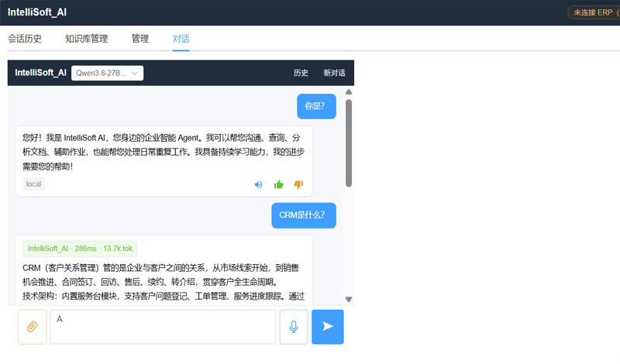The width and height of the screenshot is (620, 364).
Task: Click the line starting with 技术架构
Action: [x=164, y=297]
